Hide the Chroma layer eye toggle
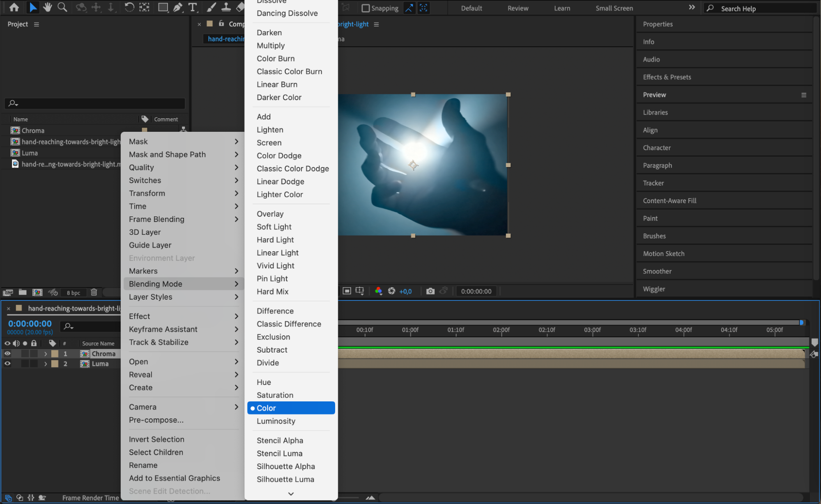The width and height of the screenshot is (821, 504). pos(7,353)
